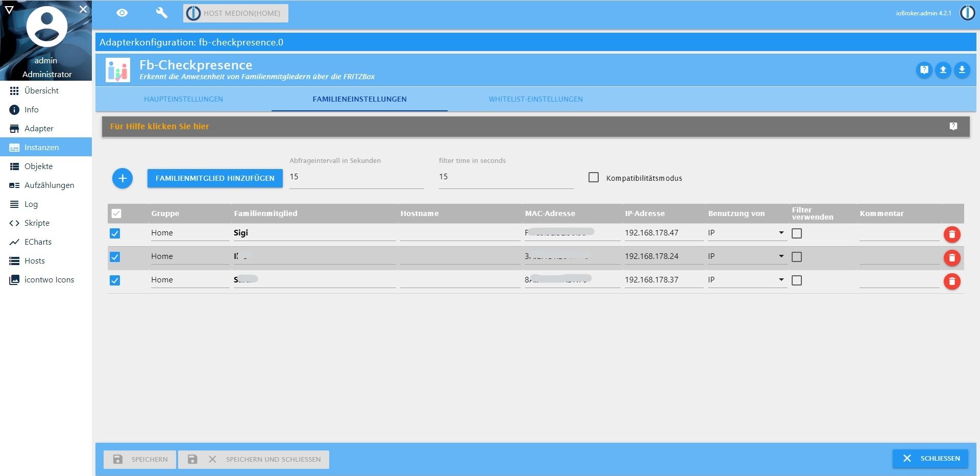Click the Abfrageintervall in Sekunden field

pos(356,177)
